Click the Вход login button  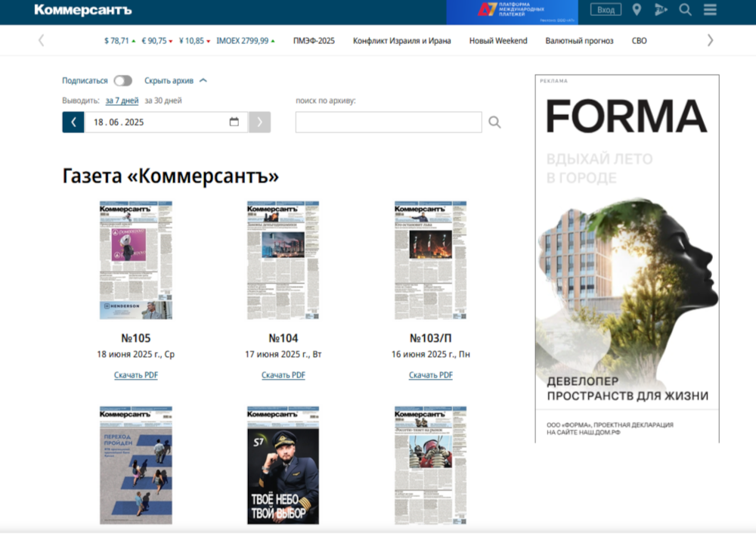click(606, 10)
